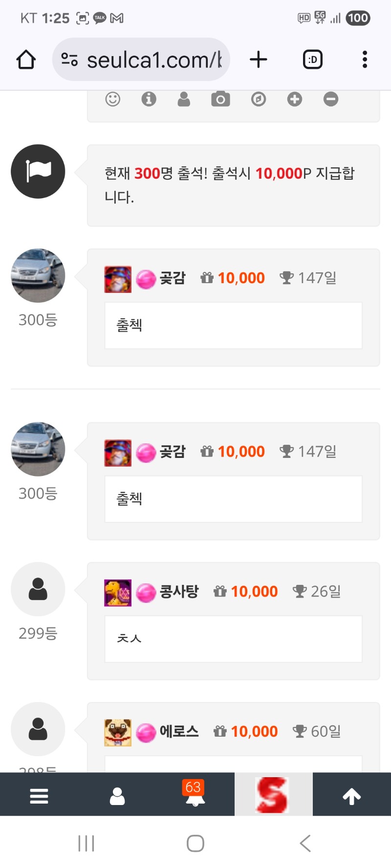Open the profile icon in bottom bar

pos(117,796)
